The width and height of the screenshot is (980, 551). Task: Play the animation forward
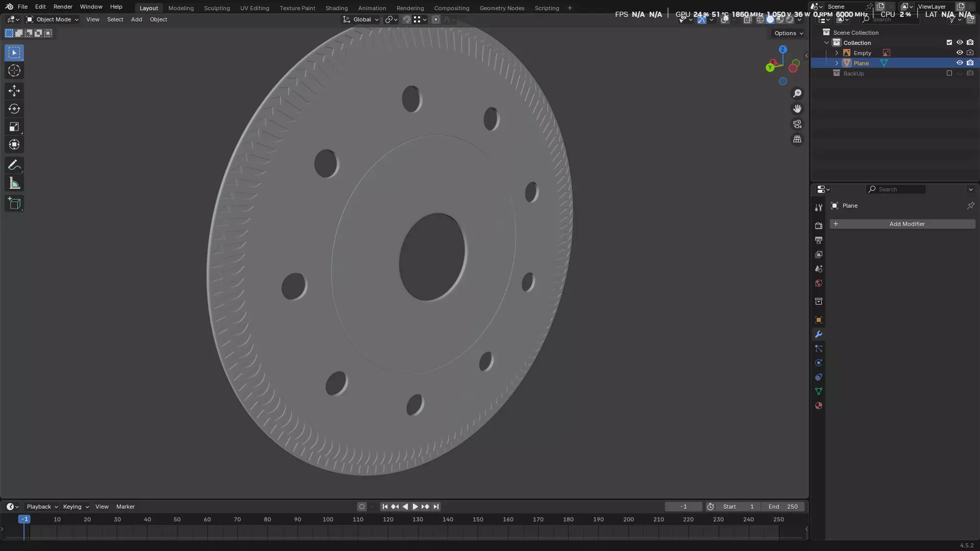[415, 507]
